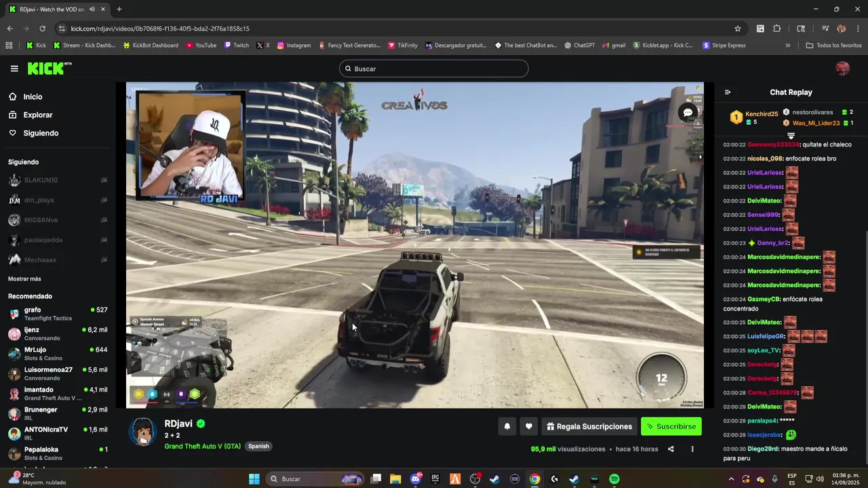The width and height of the screenshot is (868, 488).
Task: Open Brunenger recommended channel
Action: [x=58, y=413]
